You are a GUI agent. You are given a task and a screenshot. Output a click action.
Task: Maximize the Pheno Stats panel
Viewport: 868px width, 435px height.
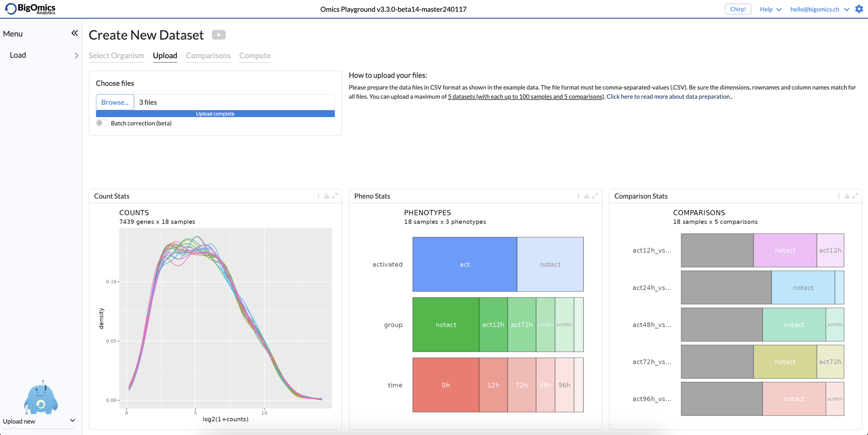tap(595, 196)
